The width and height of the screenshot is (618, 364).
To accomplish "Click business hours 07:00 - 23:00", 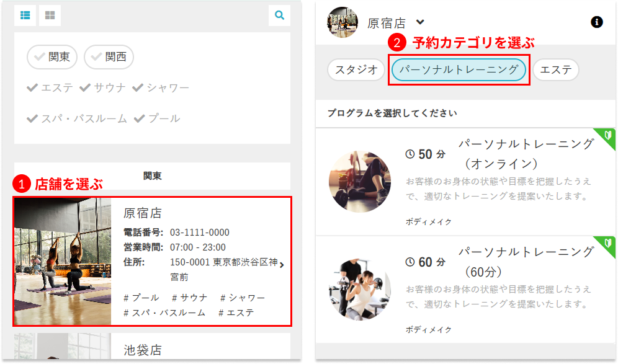I will point(198,247).
